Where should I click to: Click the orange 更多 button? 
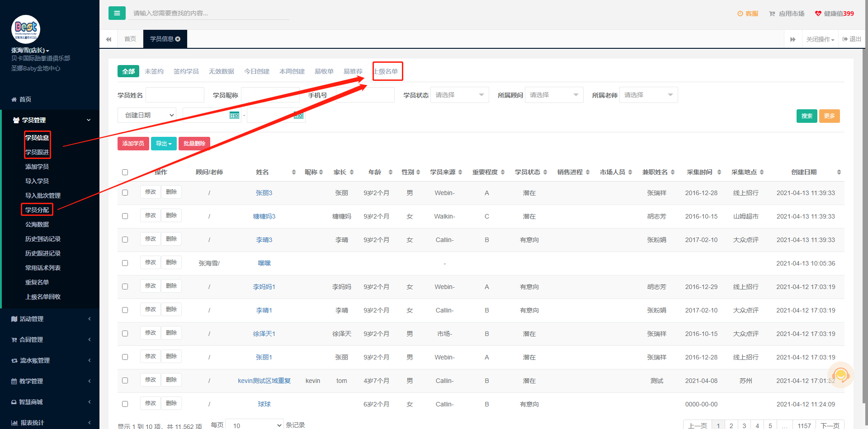830,116
